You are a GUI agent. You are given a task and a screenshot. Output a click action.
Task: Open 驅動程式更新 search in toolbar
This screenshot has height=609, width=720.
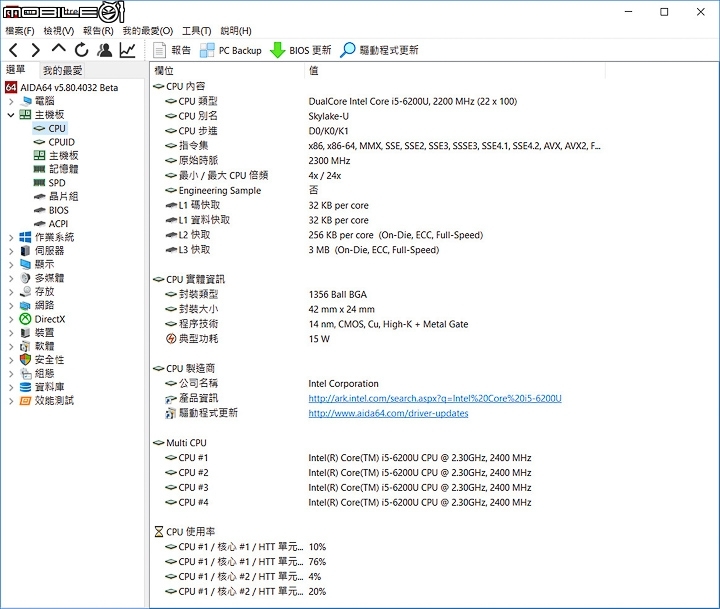click(379, 50)
